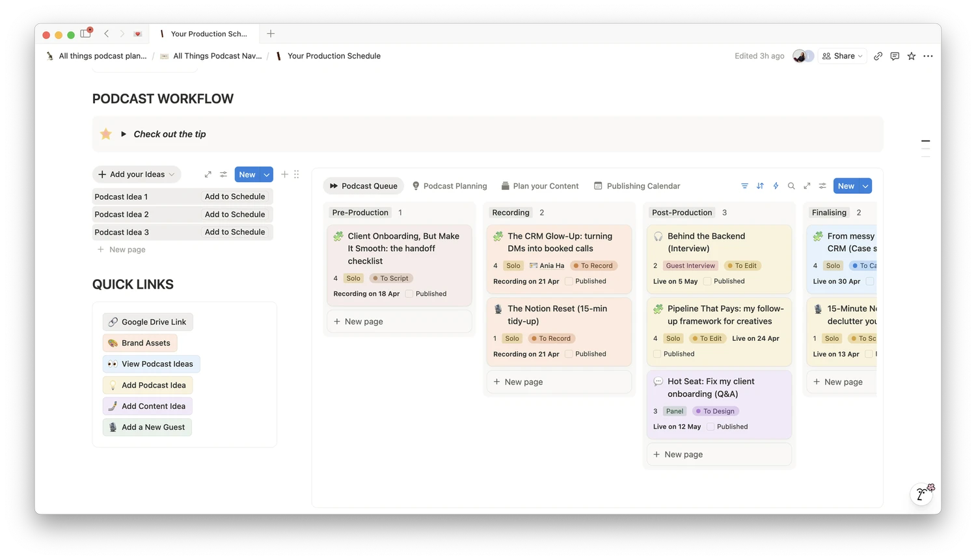Click speech bubble icon on Hot Seat card
Screen dimensions: 976x560
pos(658,382)
